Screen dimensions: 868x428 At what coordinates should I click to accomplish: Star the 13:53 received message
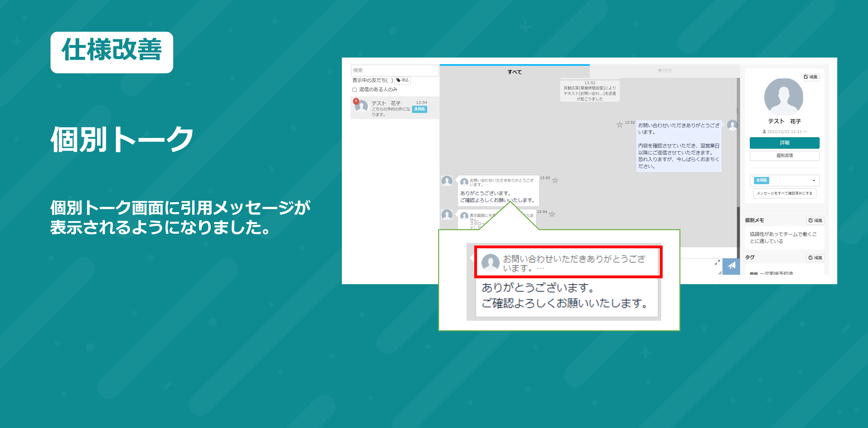[555, 180]
